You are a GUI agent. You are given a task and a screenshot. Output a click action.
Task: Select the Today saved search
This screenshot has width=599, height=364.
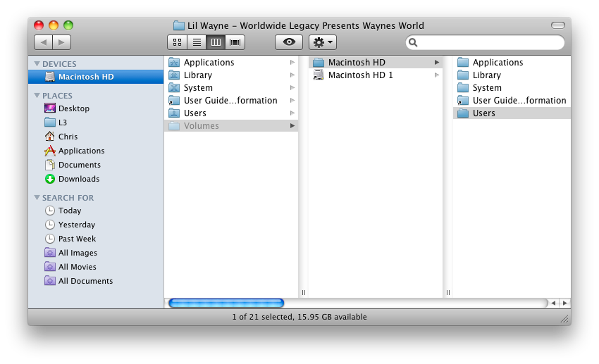pyautogui.click(x=96, y=211)
